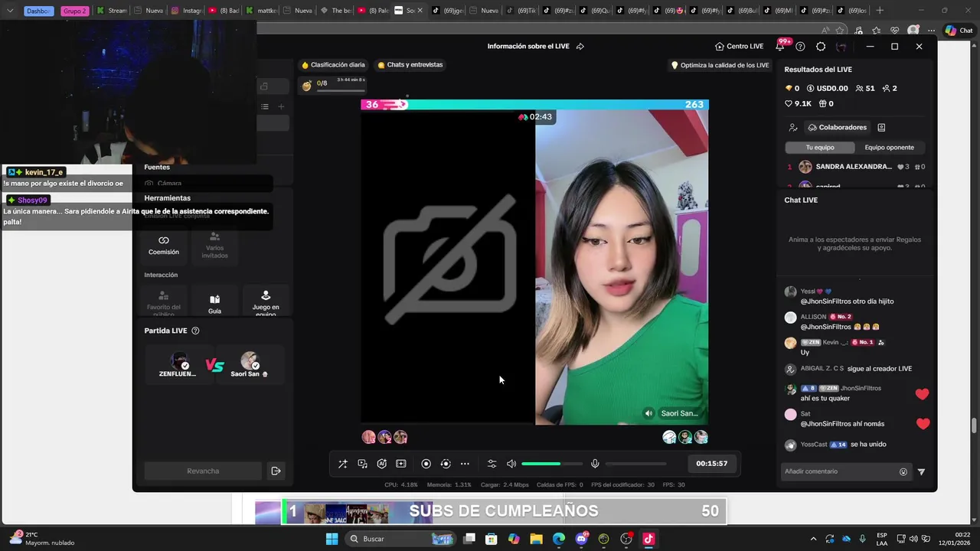The height and width of the screenshot is (551, 980).
Task: Open the right team supporter avatars
Action: 685,438
